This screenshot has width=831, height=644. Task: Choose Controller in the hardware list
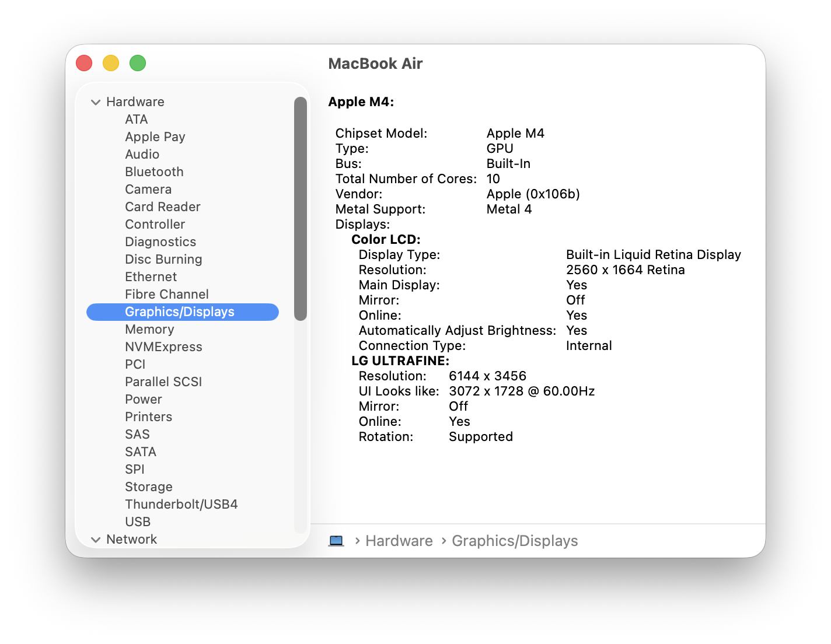click(155, 224)
